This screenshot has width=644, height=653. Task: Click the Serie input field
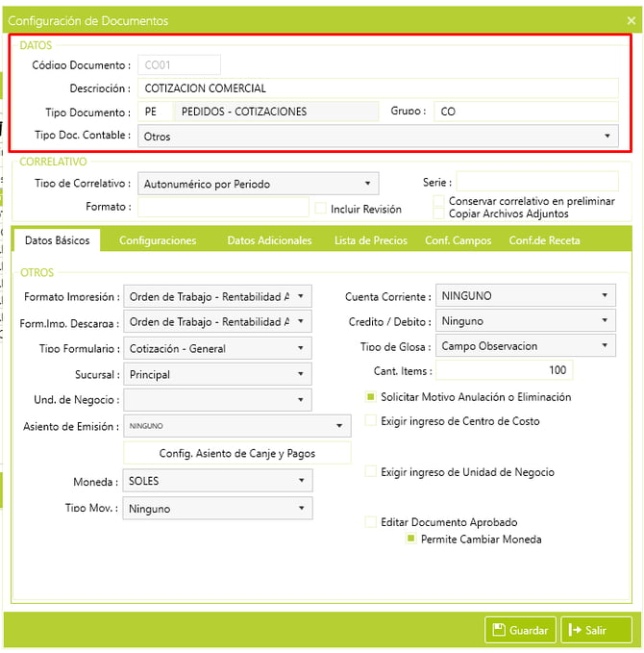(x=537, y=182)
